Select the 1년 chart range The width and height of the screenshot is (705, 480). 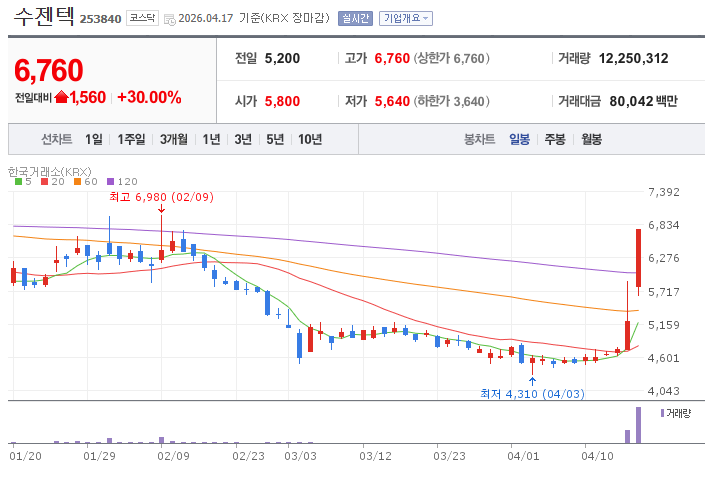click(x=211, y=139)
